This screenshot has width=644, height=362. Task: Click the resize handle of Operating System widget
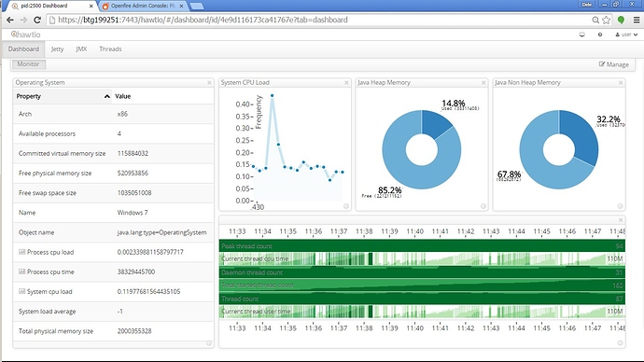pos(209,343)
